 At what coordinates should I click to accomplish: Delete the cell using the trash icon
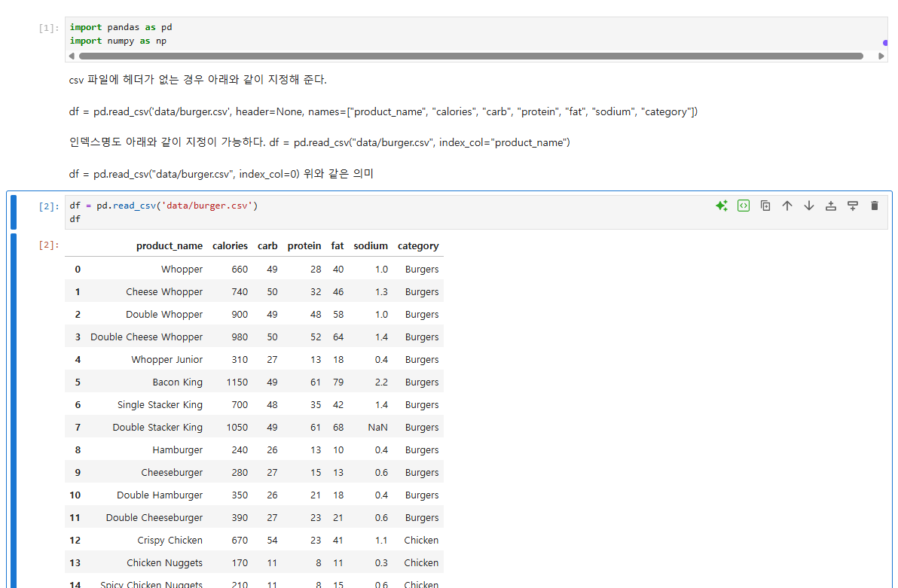pos(875,206)
